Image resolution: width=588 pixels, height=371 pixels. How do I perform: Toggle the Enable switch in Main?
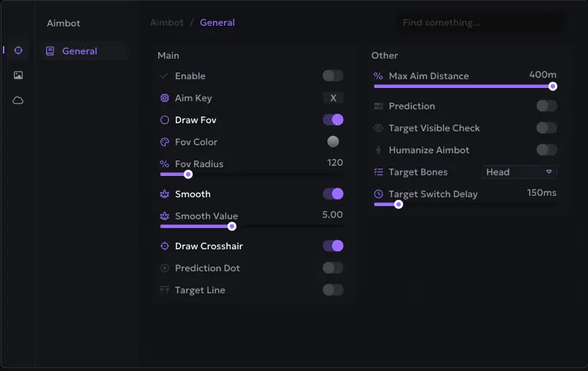click(x=333, y=76)
